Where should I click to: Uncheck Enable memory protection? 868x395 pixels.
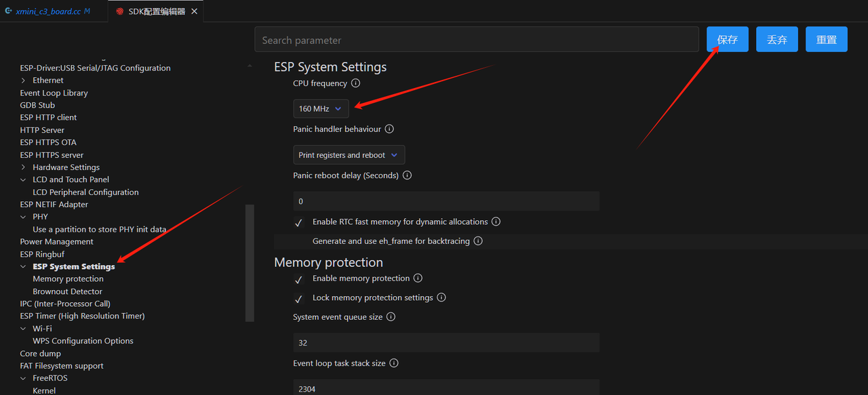[298, 279]
